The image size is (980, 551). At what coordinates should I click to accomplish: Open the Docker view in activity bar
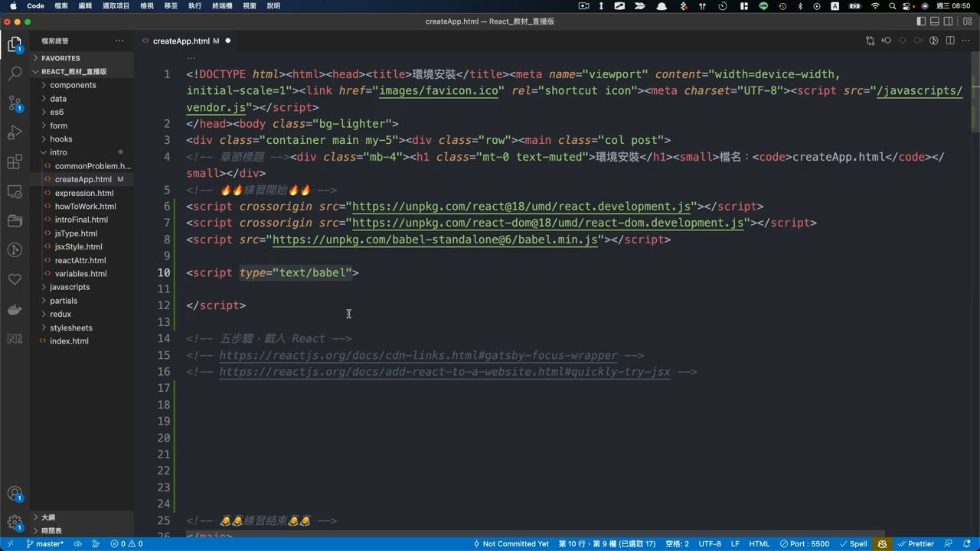click(x=15, y=309)
